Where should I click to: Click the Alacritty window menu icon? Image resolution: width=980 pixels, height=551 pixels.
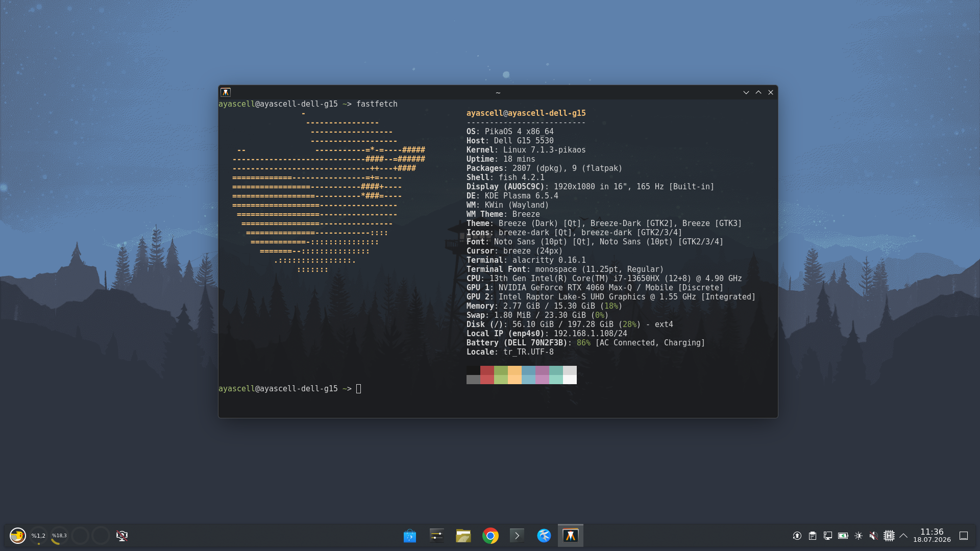coord(226,92)
